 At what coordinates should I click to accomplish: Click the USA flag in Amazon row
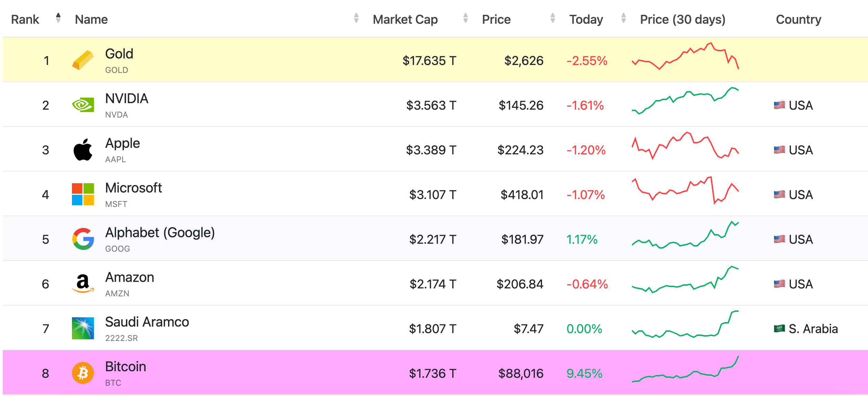(x=779, y=284)
